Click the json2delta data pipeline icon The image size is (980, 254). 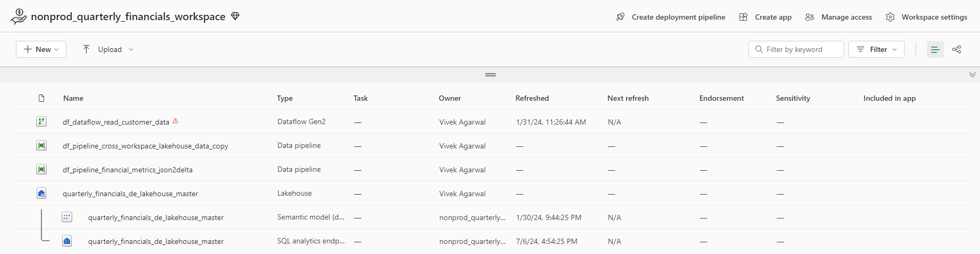coord(41,170)
